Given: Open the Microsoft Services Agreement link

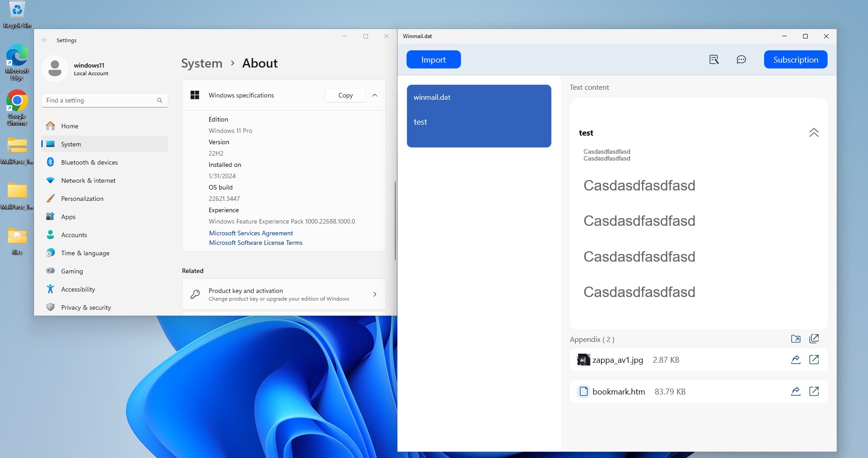Looking at the screenshot, I should click(x=250, y=233).
